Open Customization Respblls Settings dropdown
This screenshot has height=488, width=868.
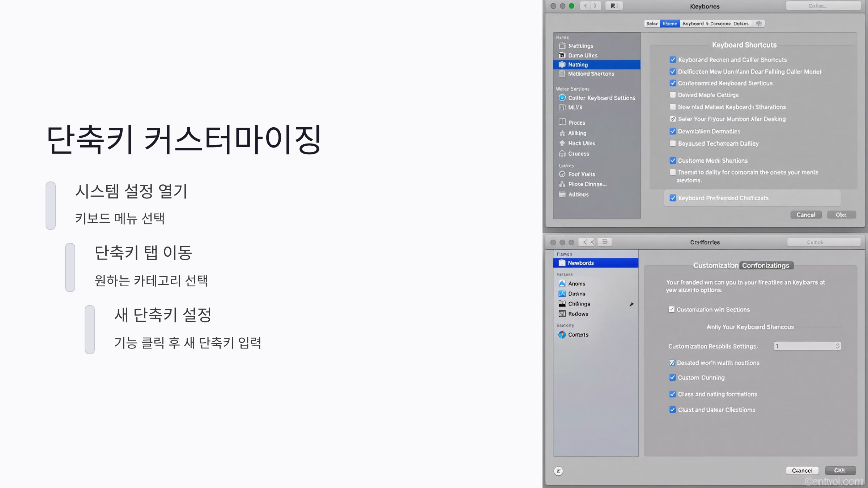807,346
